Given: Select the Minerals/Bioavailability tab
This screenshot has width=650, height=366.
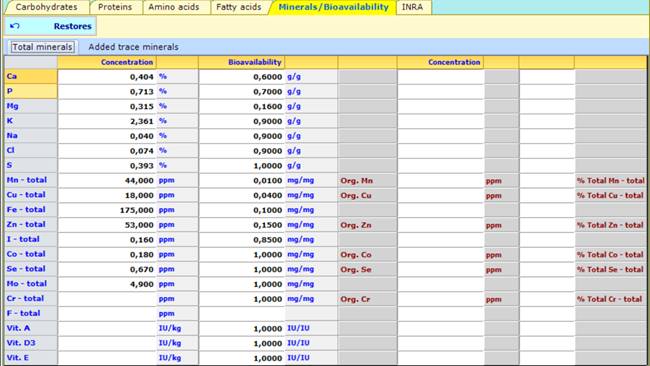Looking at the screenshot, I should tap(334, 7).
